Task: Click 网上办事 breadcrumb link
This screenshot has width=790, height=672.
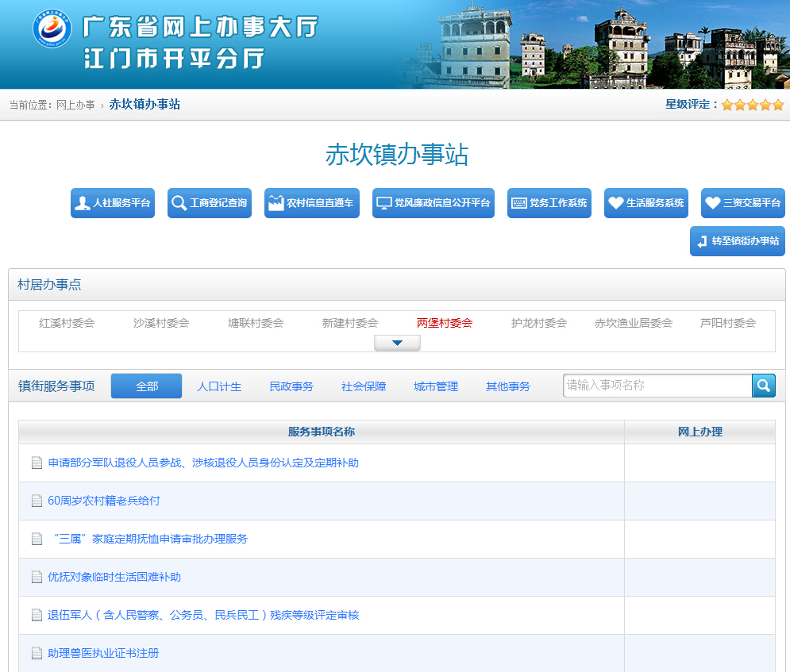Action: (x=75, y=105)
